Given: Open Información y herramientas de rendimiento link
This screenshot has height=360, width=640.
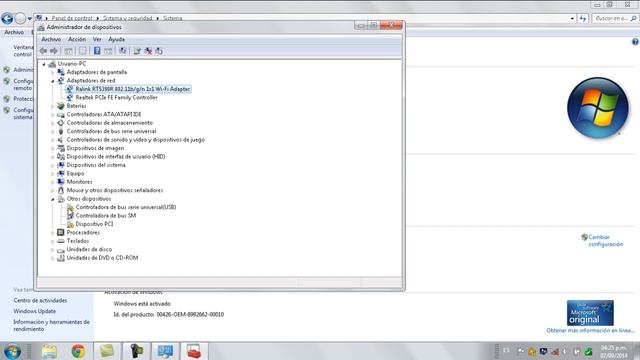Looking at the screenshot, I should click(x=51, y=325).
